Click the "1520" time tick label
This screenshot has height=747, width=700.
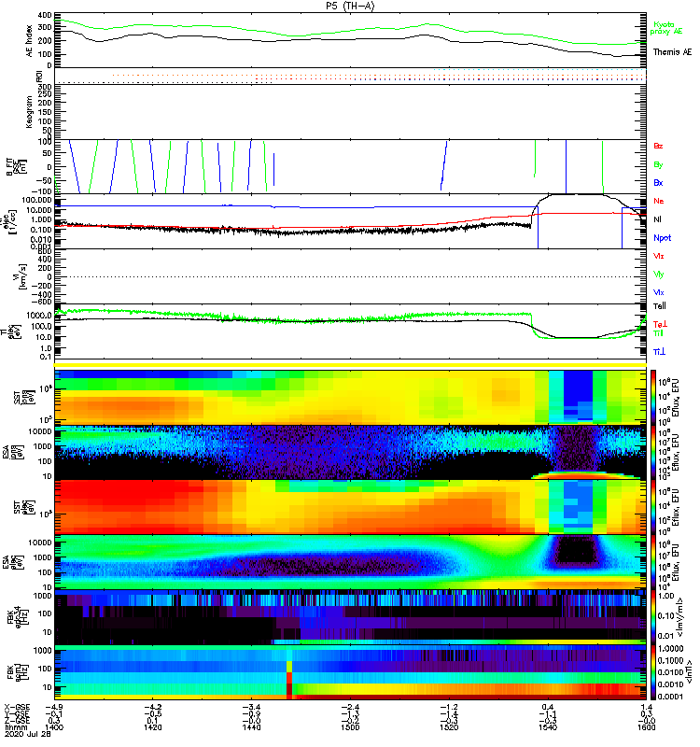coord(449,727)
